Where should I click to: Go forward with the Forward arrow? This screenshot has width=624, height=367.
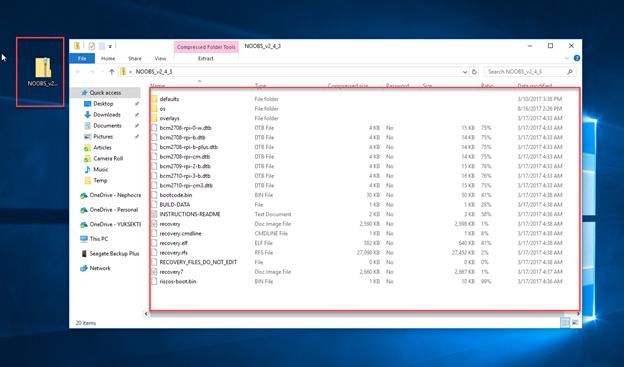pos(92,72)
